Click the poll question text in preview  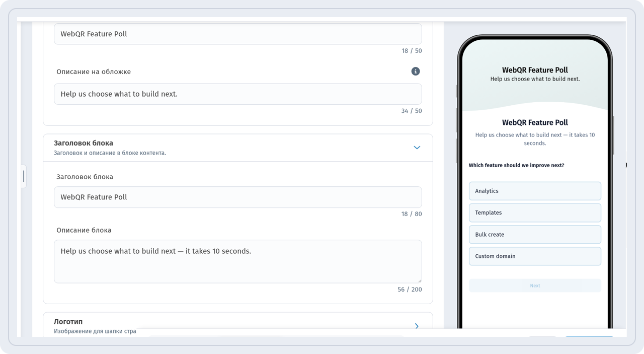pos(516,165)
